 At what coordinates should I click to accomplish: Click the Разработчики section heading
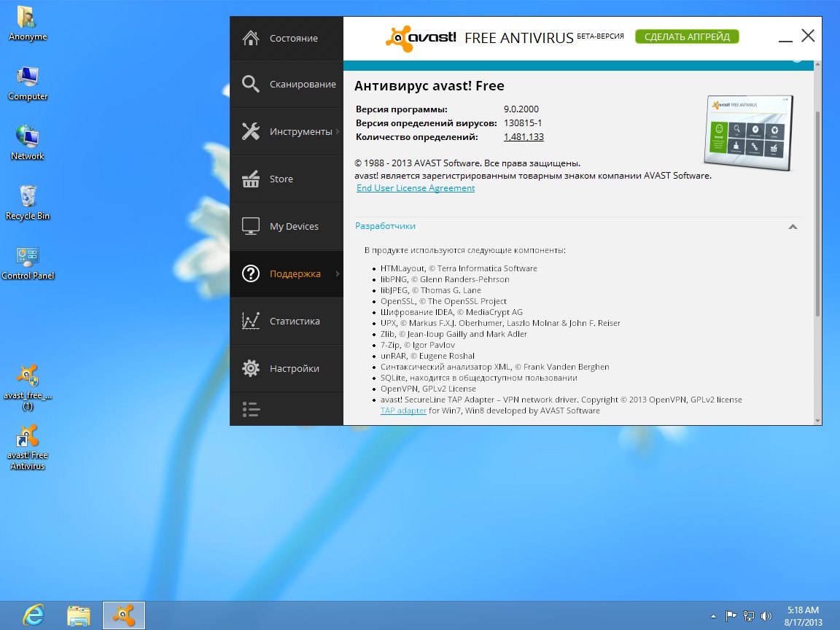(x=385, y=226)
